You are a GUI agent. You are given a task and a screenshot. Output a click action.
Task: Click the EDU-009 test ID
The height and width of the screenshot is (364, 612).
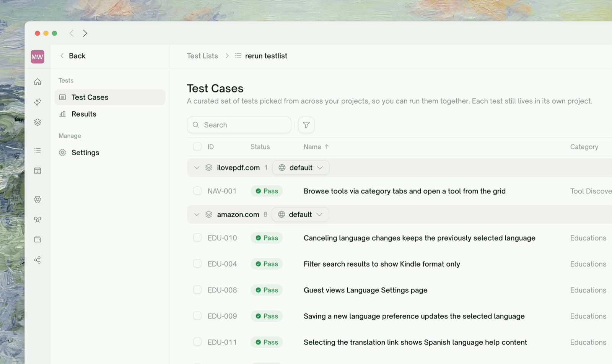point(222,316)
